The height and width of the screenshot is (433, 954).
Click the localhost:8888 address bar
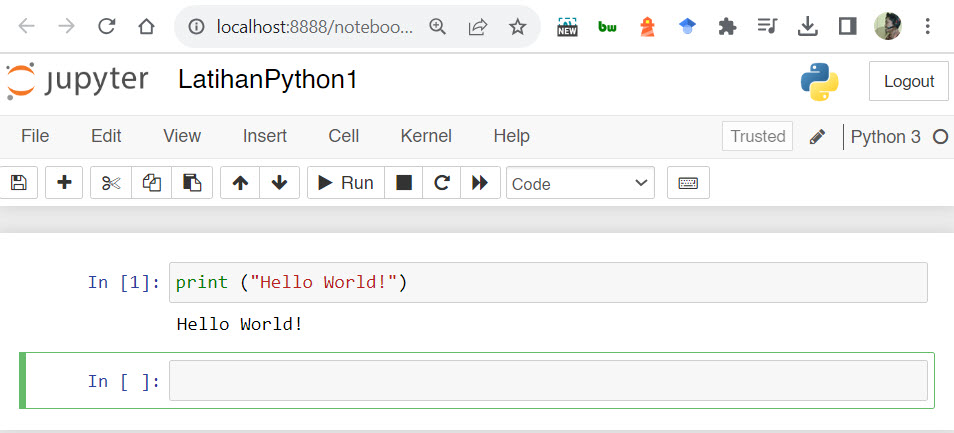pyautogui.click(x=314, y=27)
